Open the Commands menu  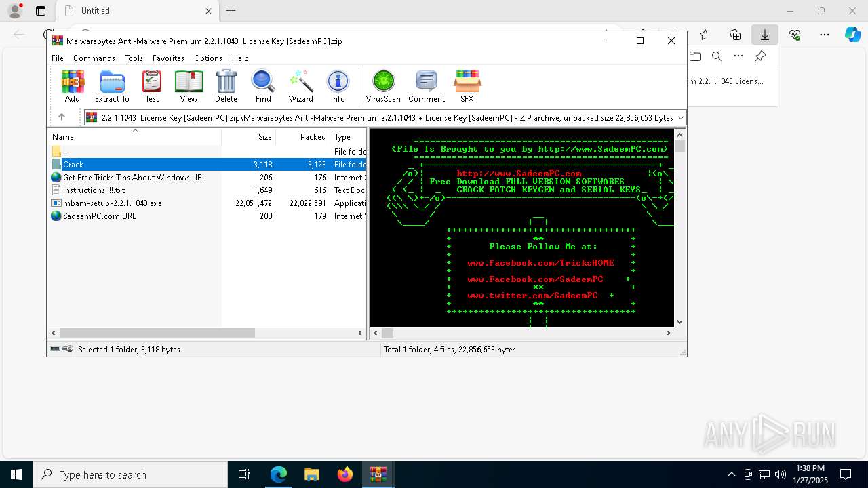point(94,58)
